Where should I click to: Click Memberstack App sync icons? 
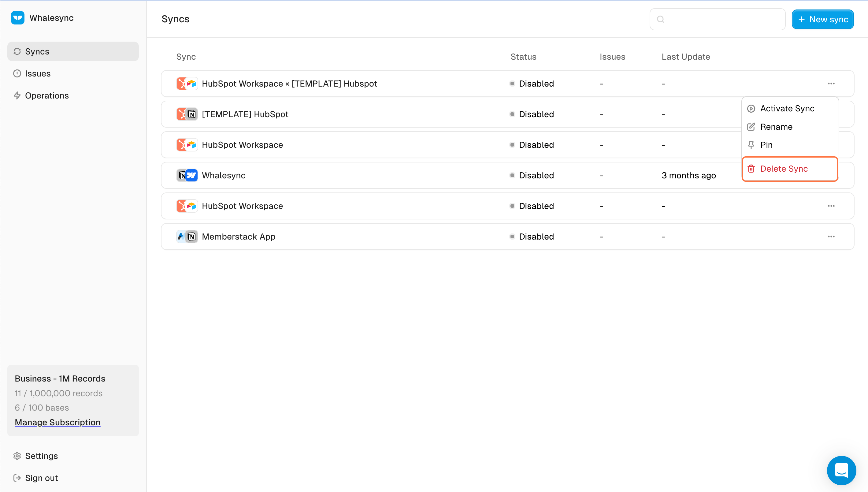click(x=187, y=237)
